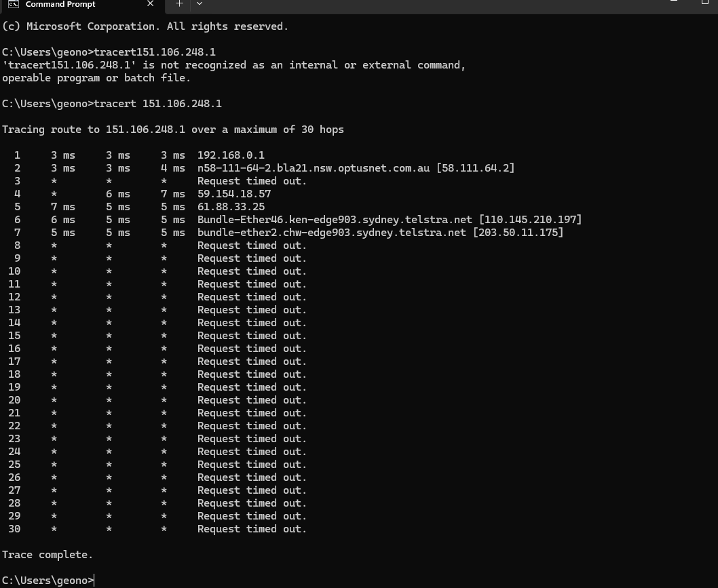
Task: Click the 59.154.18.57 address on hop 4
Action: coord(234,194)
